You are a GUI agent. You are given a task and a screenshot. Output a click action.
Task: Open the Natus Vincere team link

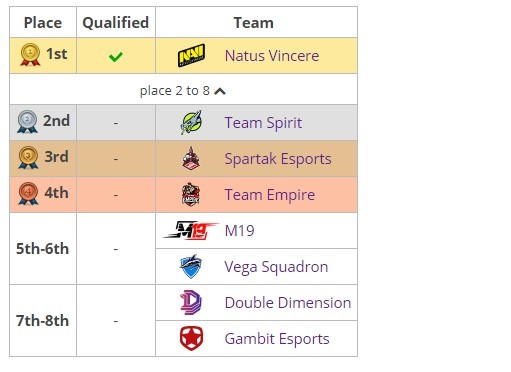[272, 56]
